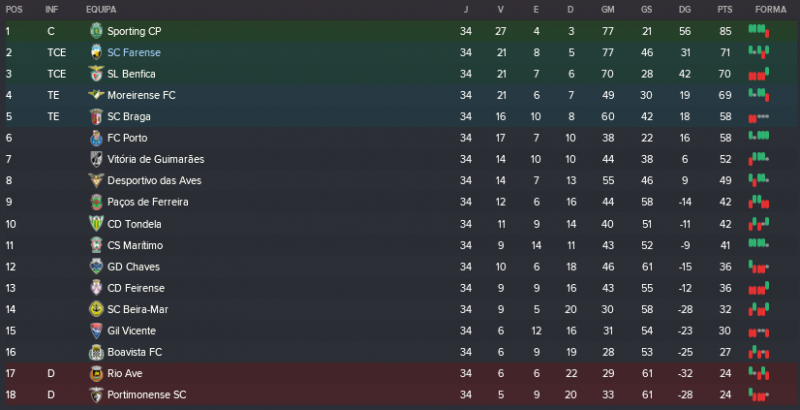Click the Sporting CP club crest
The height and width of the screenshot is (410, 800).
click(97, 31)
